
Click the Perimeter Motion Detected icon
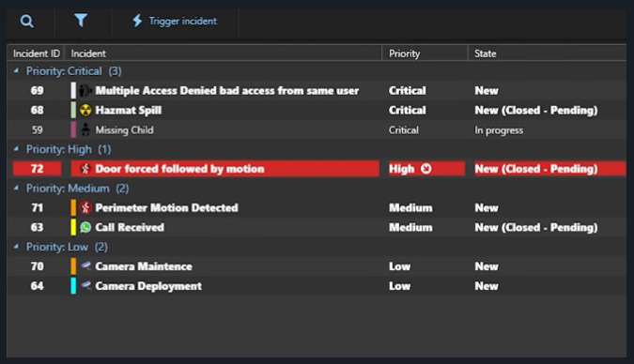pyautogui.click(x=85, y=207)
